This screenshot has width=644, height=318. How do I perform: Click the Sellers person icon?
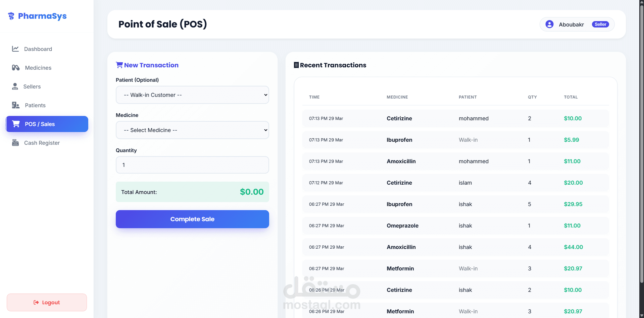tap(15, 86)
